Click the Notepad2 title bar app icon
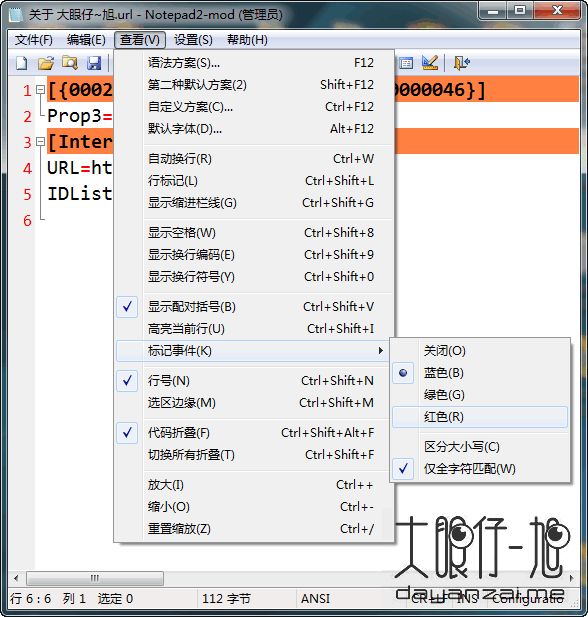Image resolution: width=588 pixels, height=617 pixels. pos(16,15)
